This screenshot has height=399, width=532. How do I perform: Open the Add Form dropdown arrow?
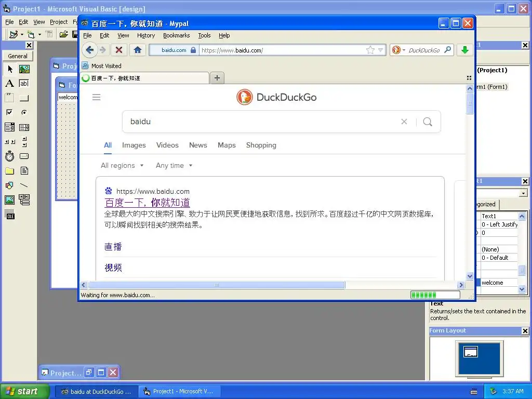[x=39, y=34]
